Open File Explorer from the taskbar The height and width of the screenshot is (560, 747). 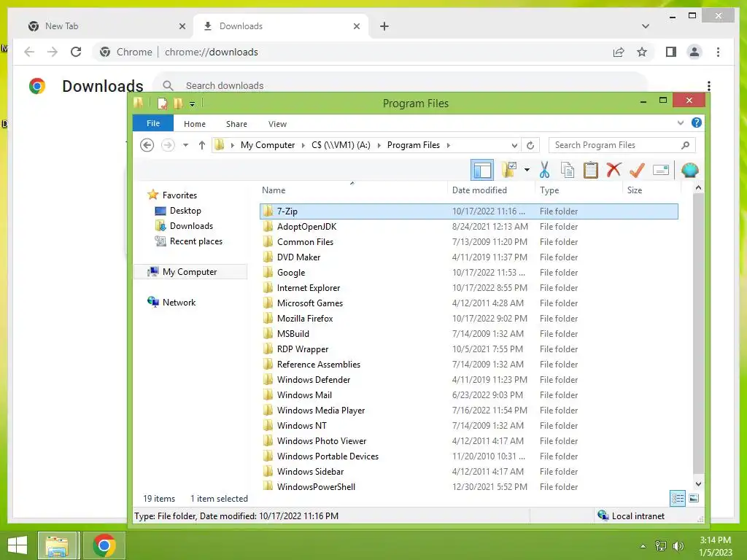[x=57, y=545]
